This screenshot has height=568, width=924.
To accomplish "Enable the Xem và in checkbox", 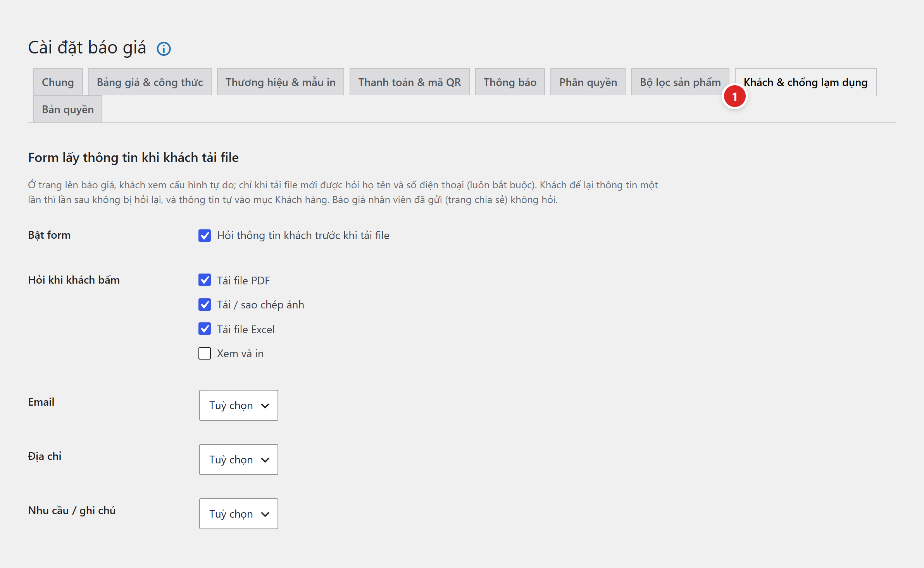I will (205, 353).
